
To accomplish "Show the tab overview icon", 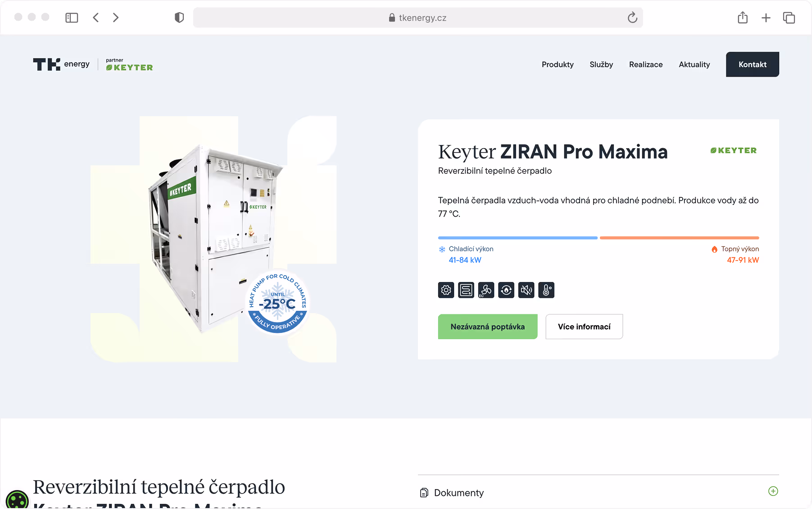I will pos(789,18).
